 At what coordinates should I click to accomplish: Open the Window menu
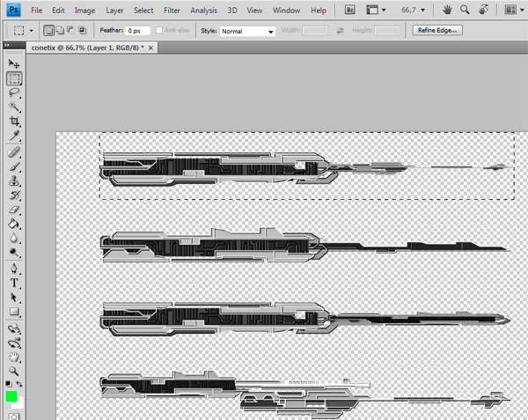pyautogui.click(x=286, y=11)
